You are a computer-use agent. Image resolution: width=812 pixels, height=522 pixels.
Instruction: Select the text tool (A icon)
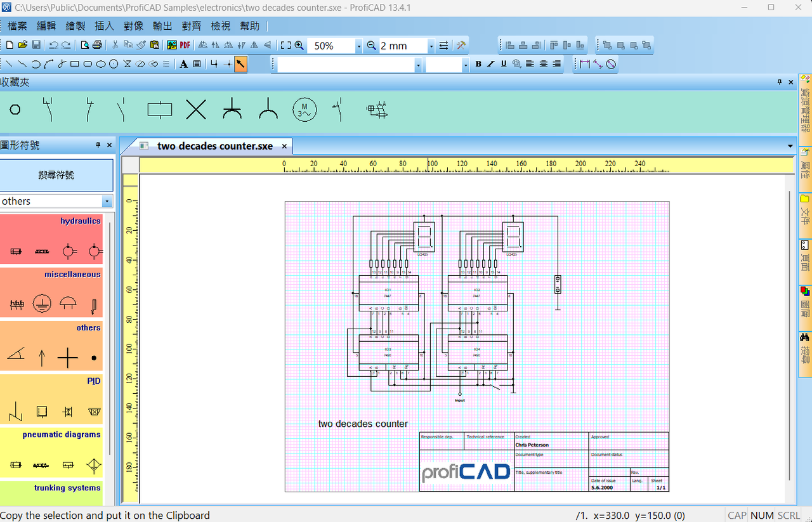click(184, 64)
